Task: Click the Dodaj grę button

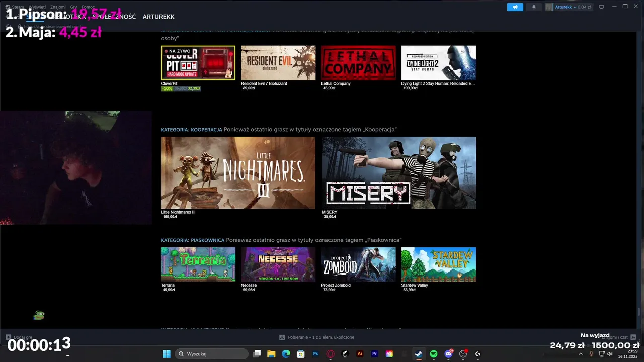Action: (x=19, y=337)
